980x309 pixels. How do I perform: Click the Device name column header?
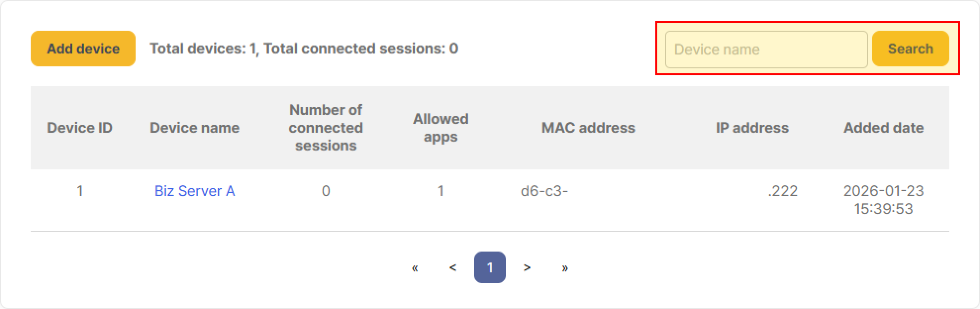coord(195,128)
